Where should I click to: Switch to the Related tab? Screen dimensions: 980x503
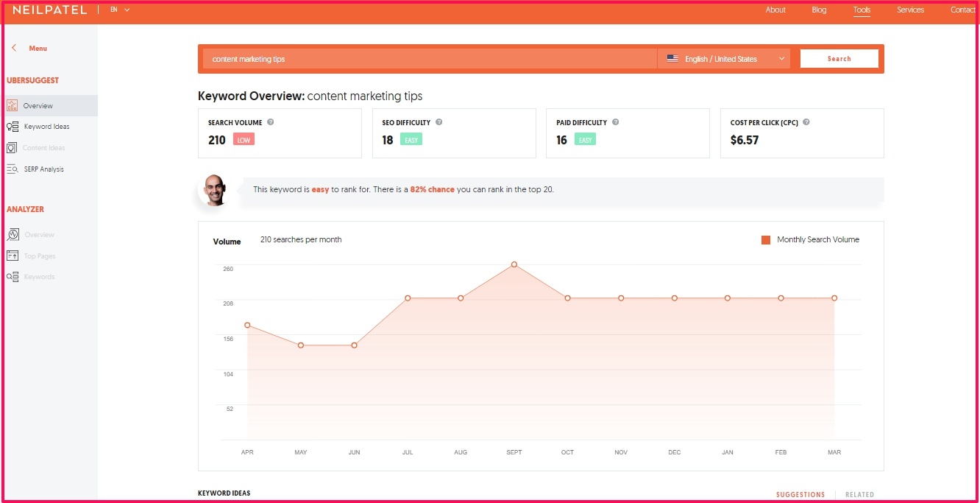859,495
